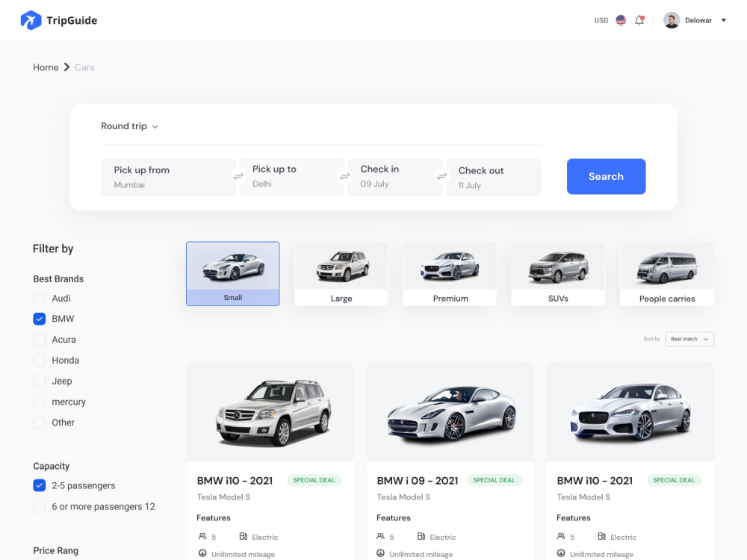This screenshot has height=560, width=747.
Task: Click the Check in 09 July field
Action: (395, 177)
